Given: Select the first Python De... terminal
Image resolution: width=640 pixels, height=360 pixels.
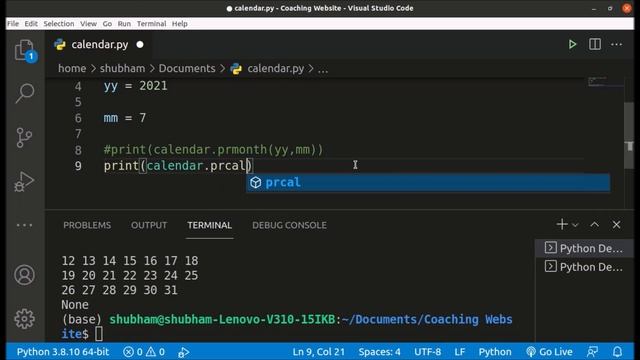Looking at the screenshot, I should [584, 248].
